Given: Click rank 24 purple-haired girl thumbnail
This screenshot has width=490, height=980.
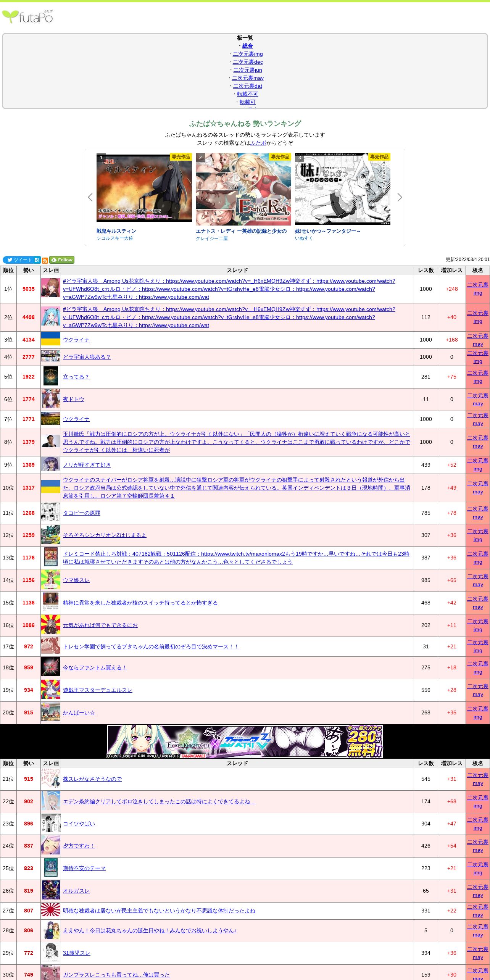Looking at the screenshot, I should (x=51, y=845).
